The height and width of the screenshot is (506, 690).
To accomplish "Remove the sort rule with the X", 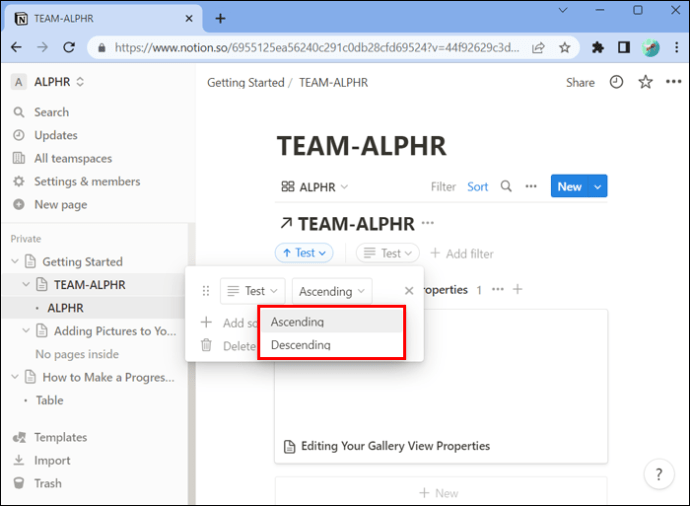I will pyautogui.click(x=409, y=291).
